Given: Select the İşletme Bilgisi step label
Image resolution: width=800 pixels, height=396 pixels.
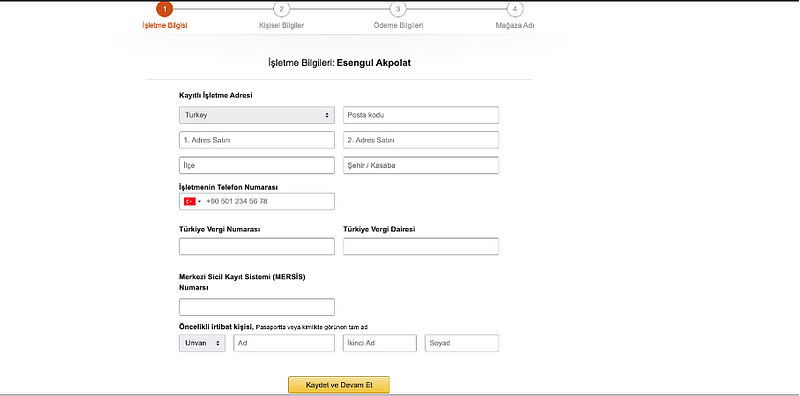Looking at the screenshot, I should pyautogui.click(x=165, y=26).
